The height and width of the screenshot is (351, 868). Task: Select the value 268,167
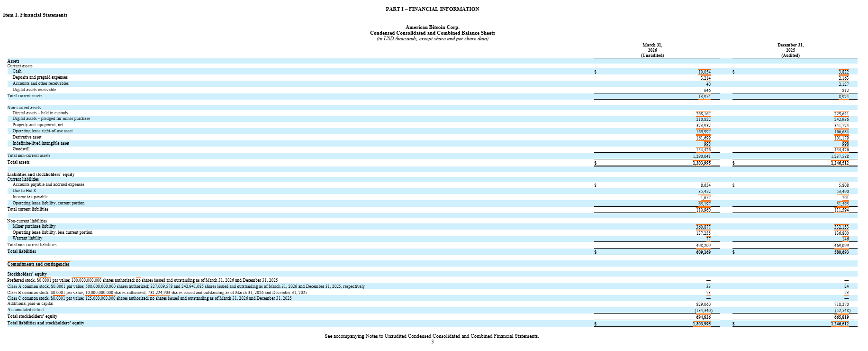pyautogui.click(x=703, y=113)
